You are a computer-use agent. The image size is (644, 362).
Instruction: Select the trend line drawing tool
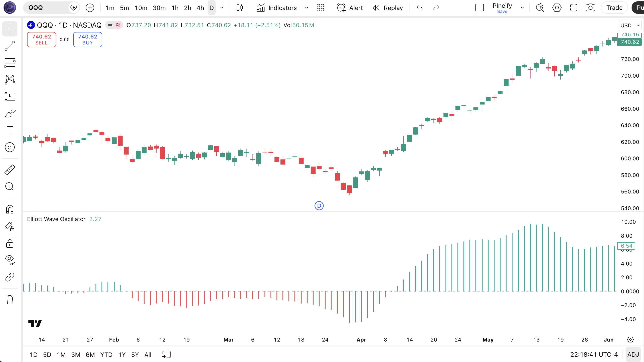pos(10,46)
